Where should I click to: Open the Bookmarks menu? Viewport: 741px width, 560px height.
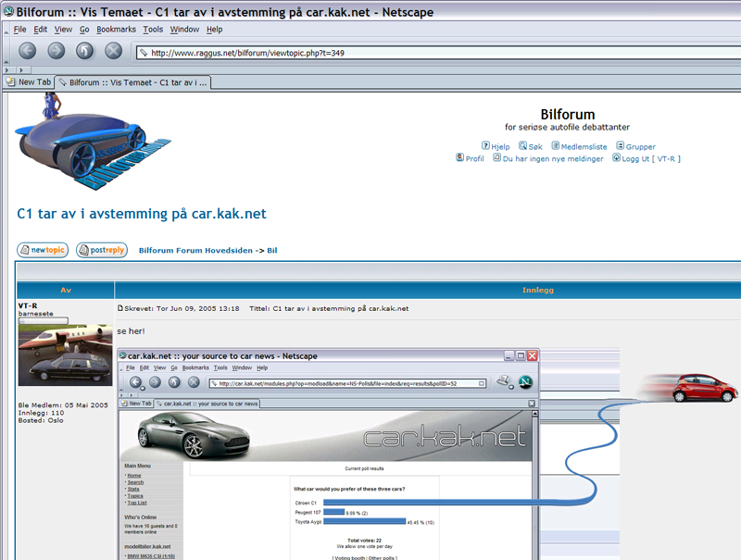coord(117,30)
